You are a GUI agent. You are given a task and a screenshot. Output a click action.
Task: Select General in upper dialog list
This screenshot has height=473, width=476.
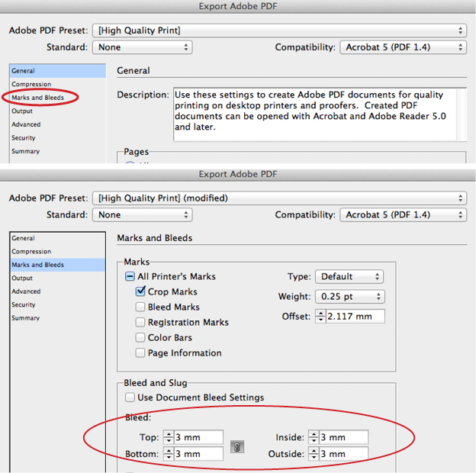[x=58, y=71]
